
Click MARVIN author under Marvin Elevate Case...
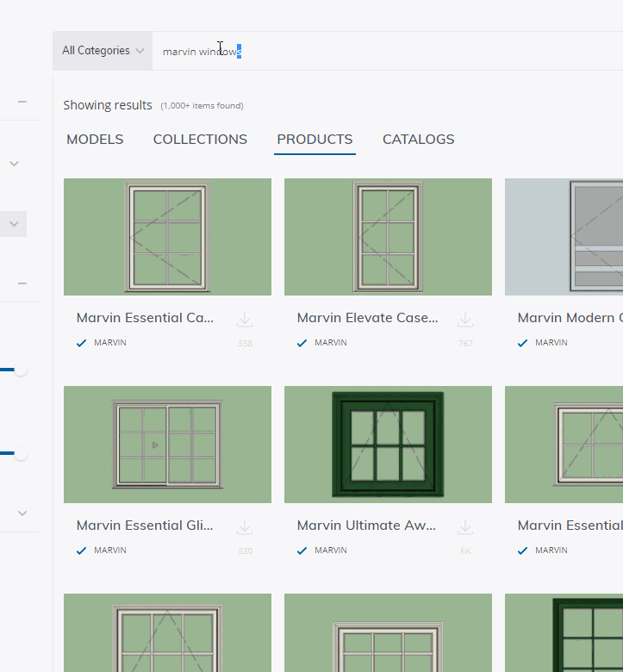coord(331,343)
